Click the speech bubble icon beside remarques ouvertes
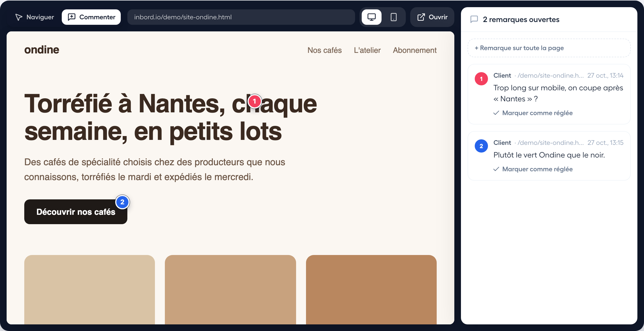Image resolution: width=644 pixels, height=331 pixels. click(474, 19)
